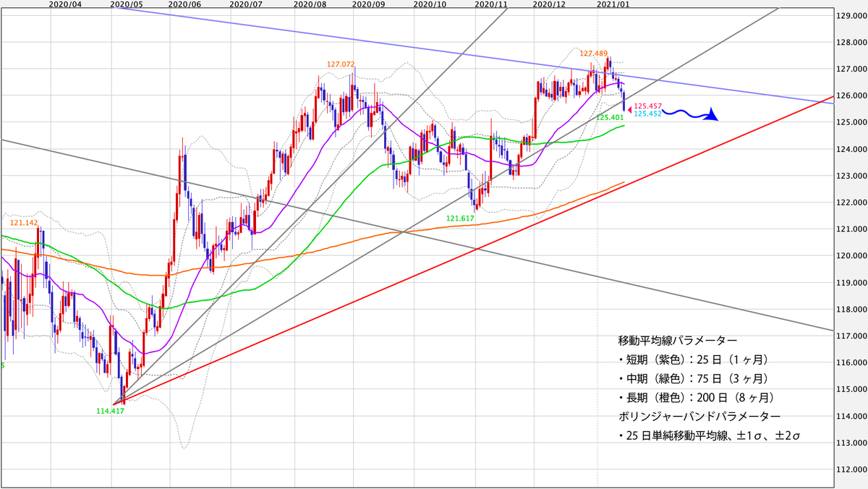Click the 127.000 price axis label
868x489 pixels.
[852, 69]
